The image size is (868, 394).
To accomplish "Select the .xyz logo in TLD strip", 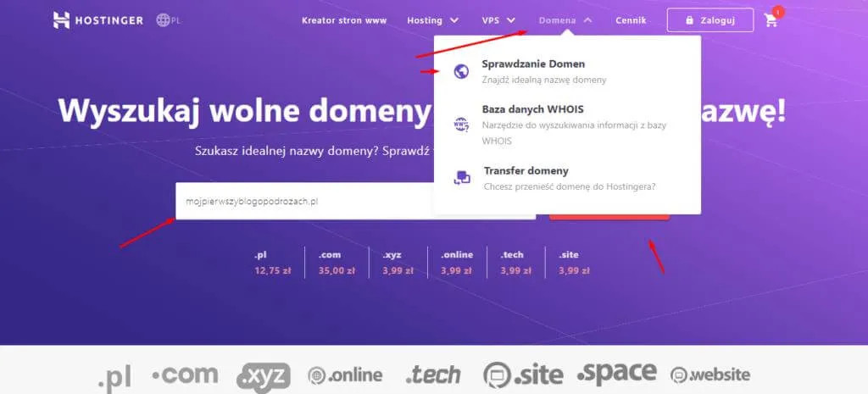I will pos(264,377).
